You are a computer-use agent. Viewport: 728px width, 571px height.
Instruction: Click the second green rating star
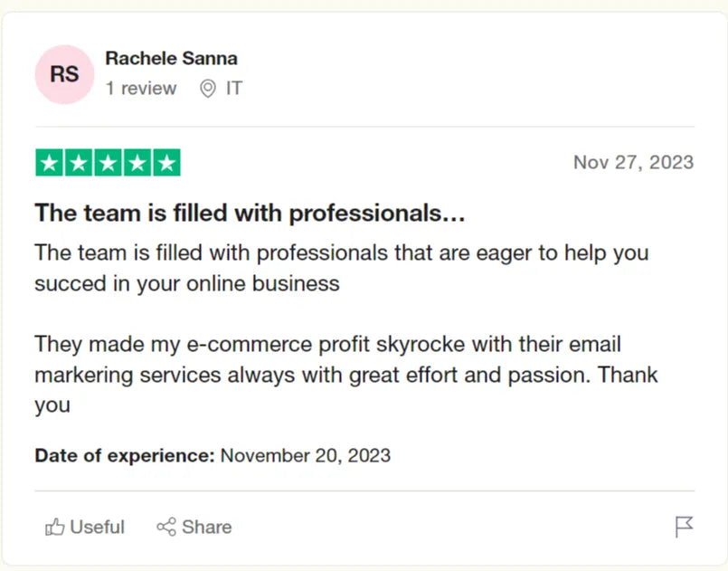coord(79,163)
